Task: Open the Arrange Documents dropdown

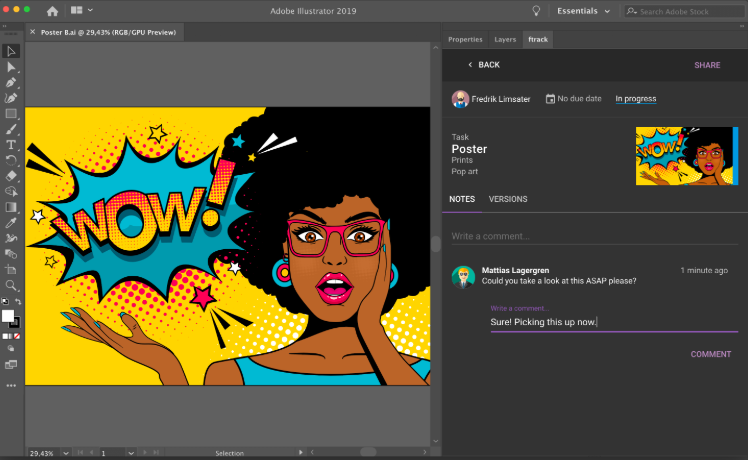Action: [x=82, y=10]
